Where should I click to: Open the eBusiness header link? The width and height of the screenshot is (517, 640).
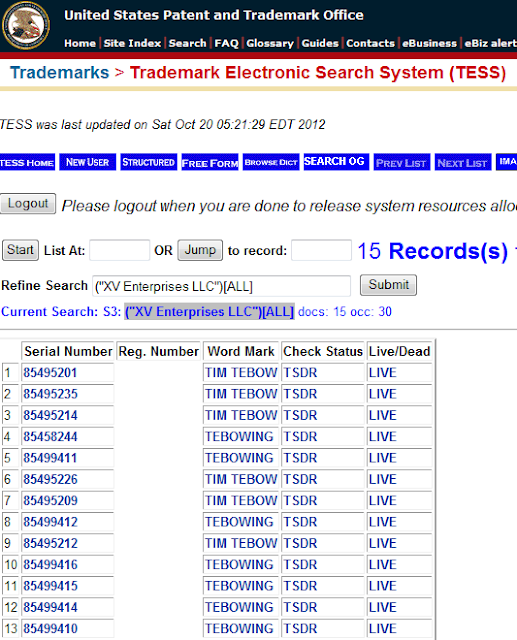[x=429, y=43]
